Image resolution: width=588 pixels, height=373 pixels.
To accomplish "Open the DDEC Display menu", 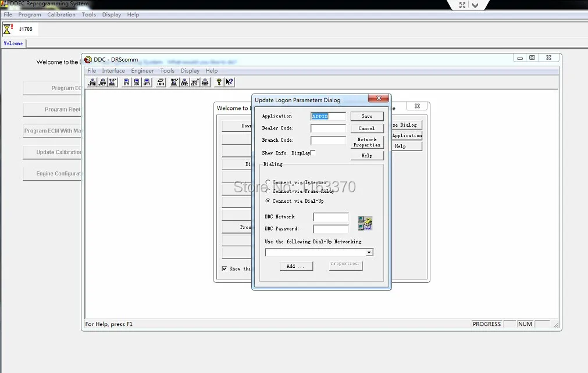I will tap(111, 15).
